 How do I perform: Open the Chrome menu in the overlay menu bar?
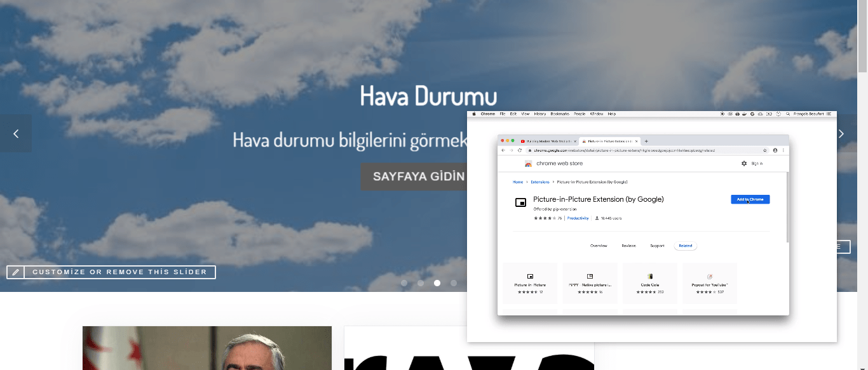488,114
